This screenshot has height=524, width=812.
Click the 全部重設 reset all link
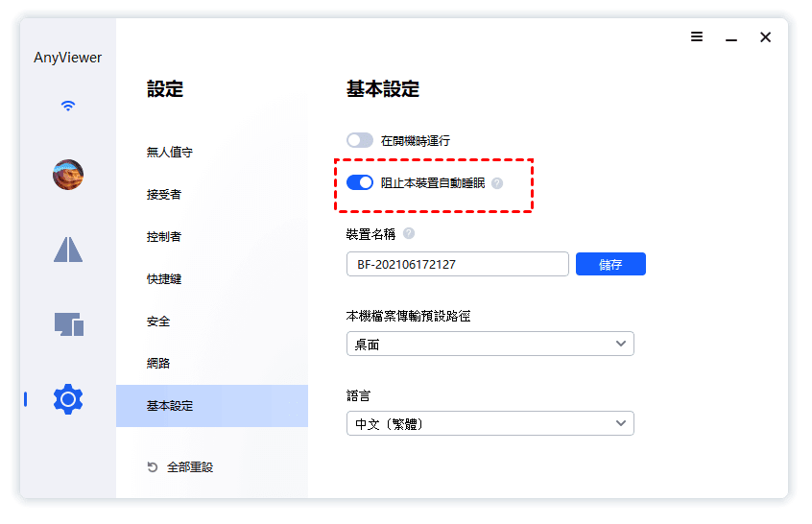180,467
